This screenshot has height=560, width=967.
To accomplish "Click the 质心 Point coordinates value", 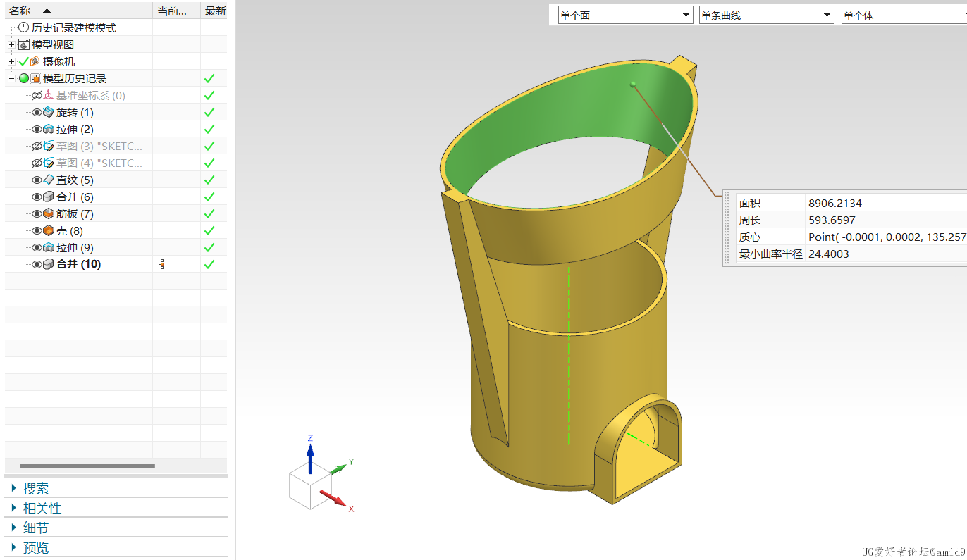I will pyautogui.click(x=887, y=237).
